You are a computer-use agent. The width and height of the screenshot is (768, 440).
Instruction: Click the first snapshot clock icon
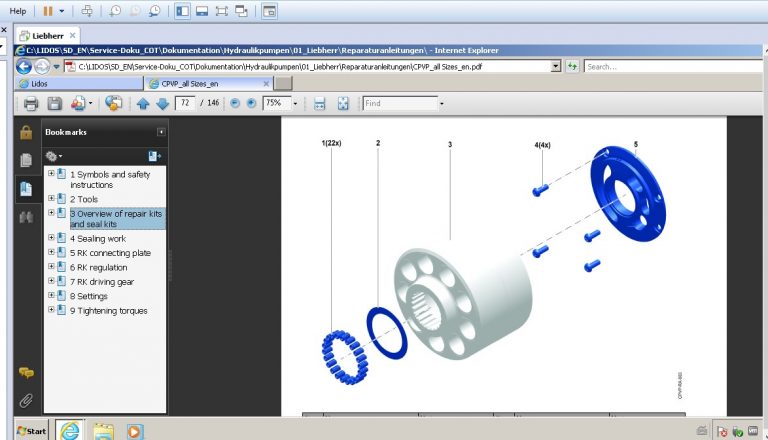point(115,11)
